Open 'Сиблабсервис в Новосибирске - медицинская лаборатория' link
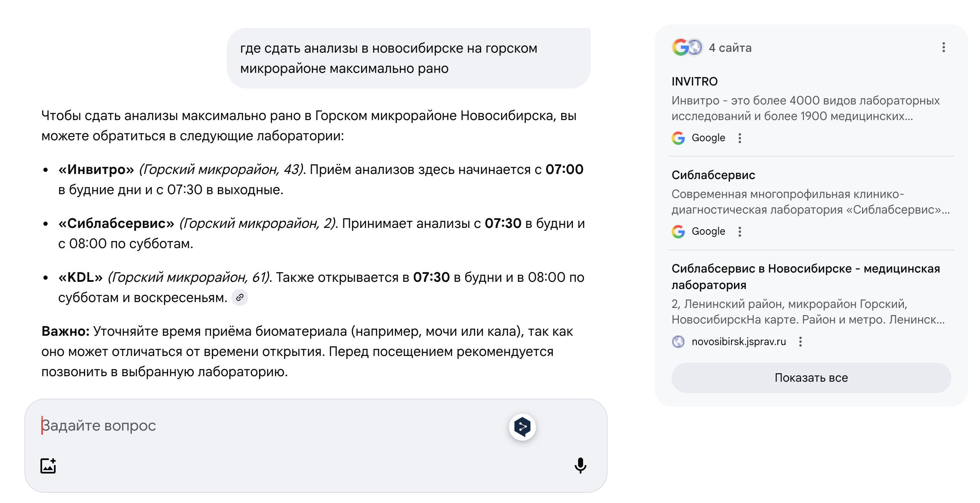Screen dimensions: 980x503 point(805,276)
